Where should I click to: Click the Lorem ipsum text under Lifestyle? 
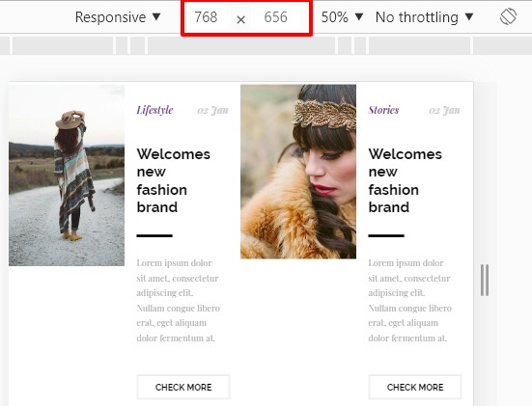pyautogui.click(x=179, y=301)
